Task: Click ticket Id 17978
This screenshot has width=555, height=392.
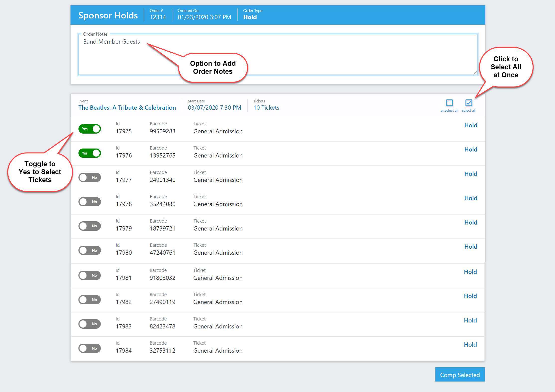Action: point(124,204)
